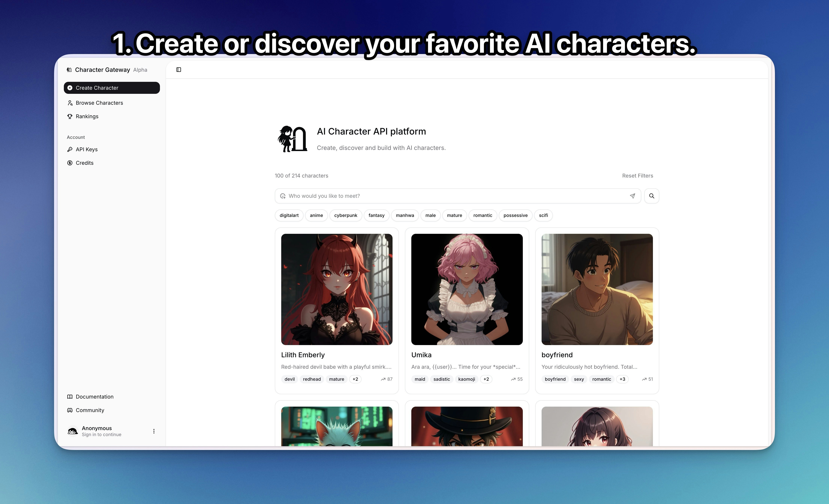
Task: Open the Anonymous user options menu
Action: pyautogui.click(x=154, y=431)
